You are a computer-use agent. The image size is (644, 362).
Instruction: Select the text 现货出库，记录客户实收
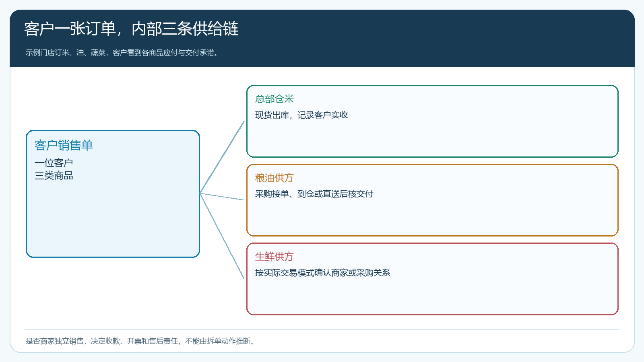(301, 115)
